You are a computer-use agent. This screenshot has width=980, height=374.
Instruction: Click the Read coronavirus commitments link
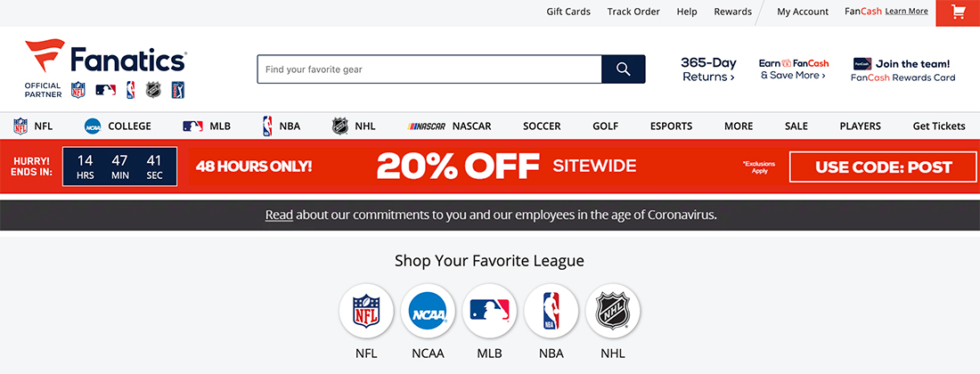[x=279, y=215]
